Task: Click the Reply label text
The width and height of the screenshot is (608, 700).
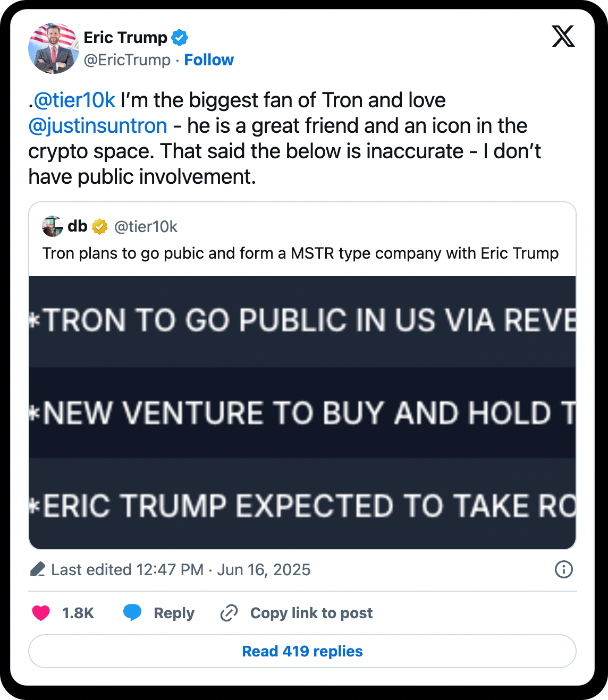Action: click(174, 613)
